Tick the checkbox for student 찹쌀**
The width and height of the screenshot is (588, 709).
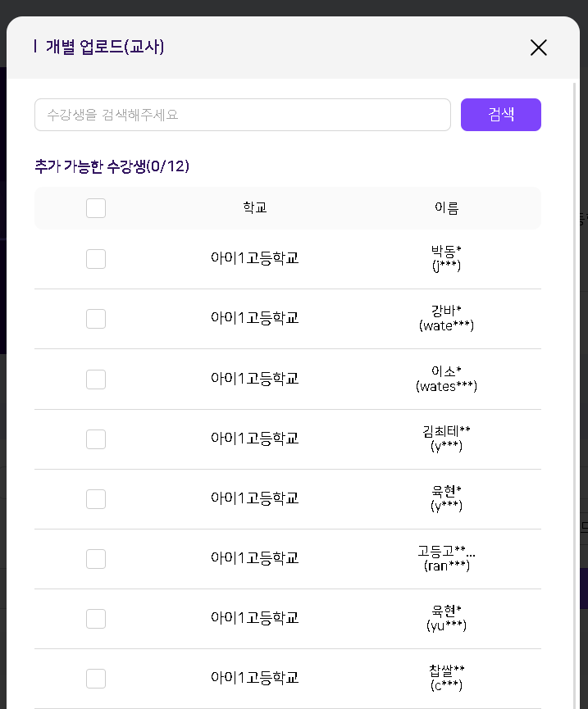96,678
